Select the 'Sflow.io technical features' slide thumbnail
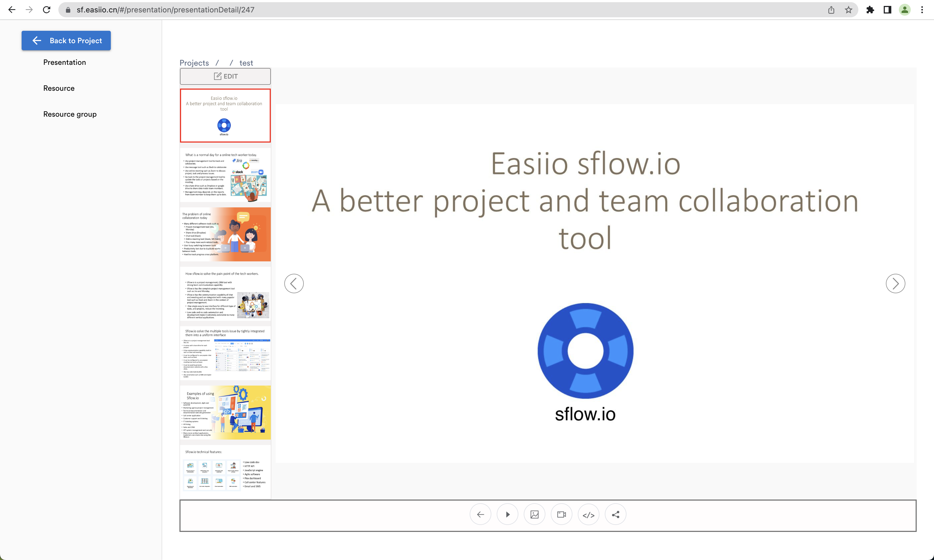934x560 pixels. coord(225,472)
